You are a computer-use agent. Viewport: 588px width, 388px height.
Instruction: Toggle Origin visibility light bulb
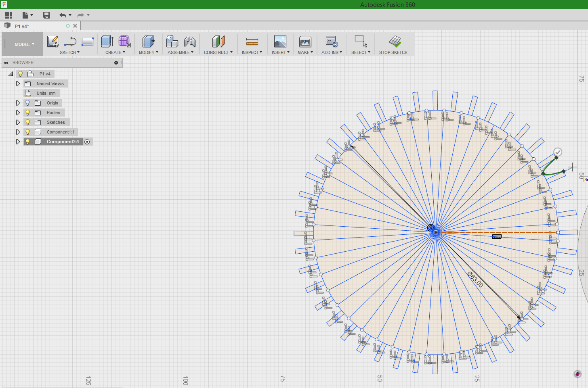pos(28,103)
